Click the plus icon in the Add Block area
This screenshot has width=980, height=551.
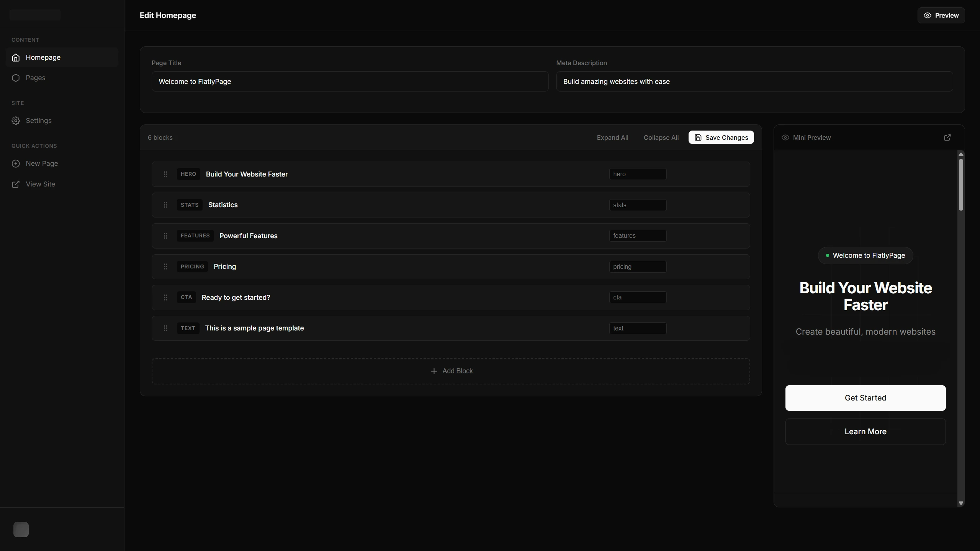433,371
